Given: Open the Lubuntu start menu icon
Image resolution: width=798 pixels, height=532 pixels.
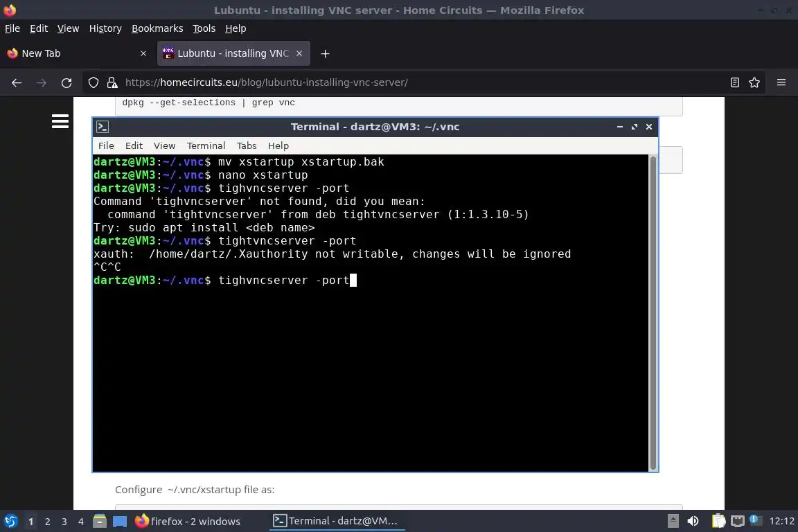Looking at the screenshot, I should pos(10,522).
